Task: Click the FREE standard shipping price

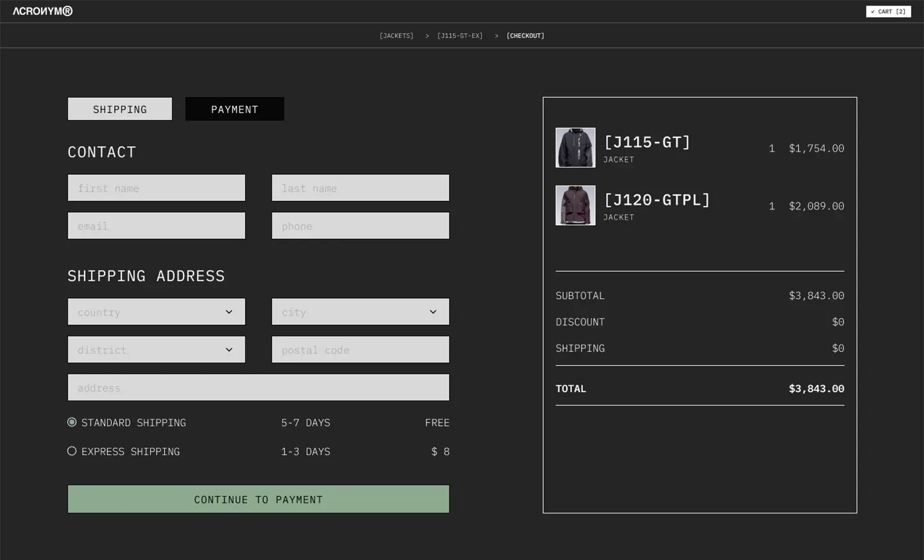Action: tap(437, 423)
